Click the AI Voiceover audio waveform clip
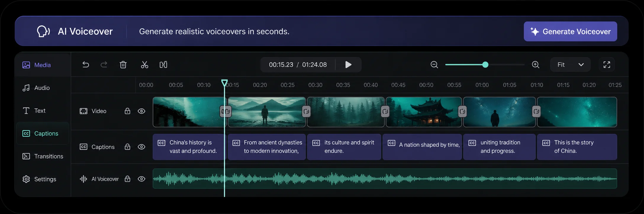Image resolution: width=644 pixels, height=214 pixels. click(385, 178)
